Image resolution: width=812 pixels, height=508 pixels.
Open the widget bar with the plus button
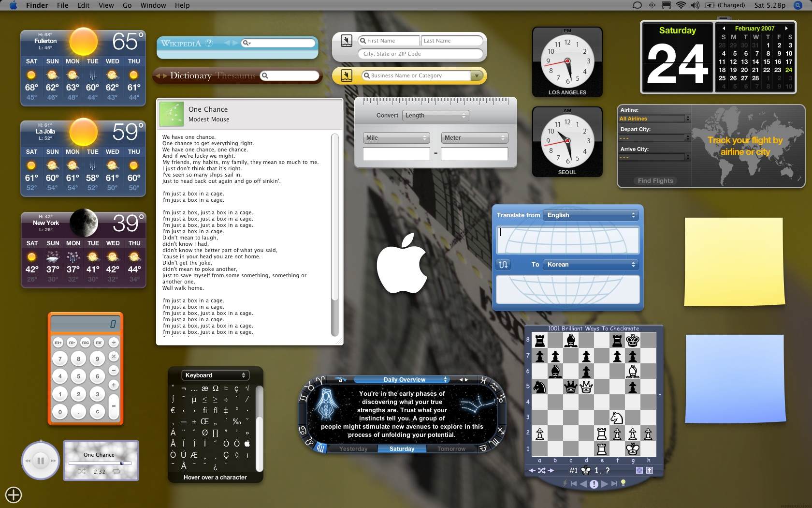pyautogui.click(x=14, y=494)
